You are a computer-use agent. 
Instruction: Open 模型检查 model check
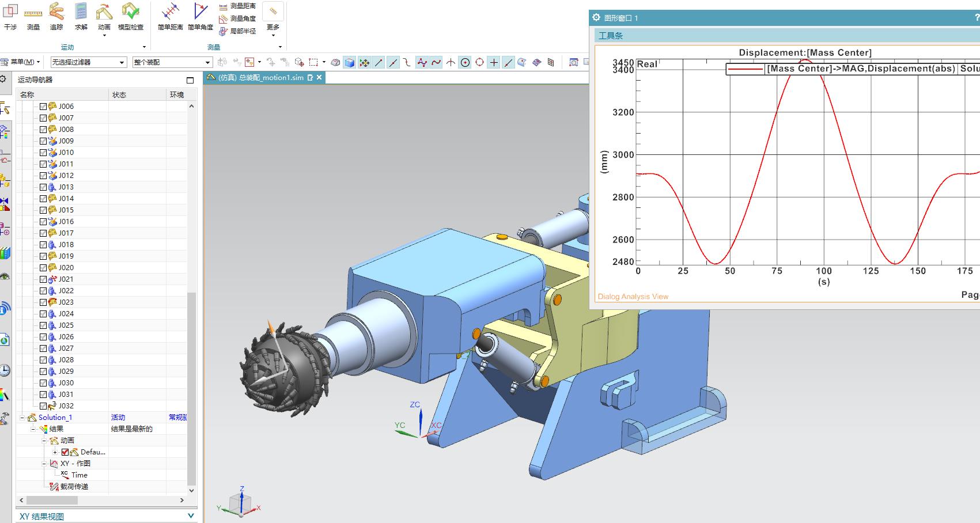coord(131,16)
